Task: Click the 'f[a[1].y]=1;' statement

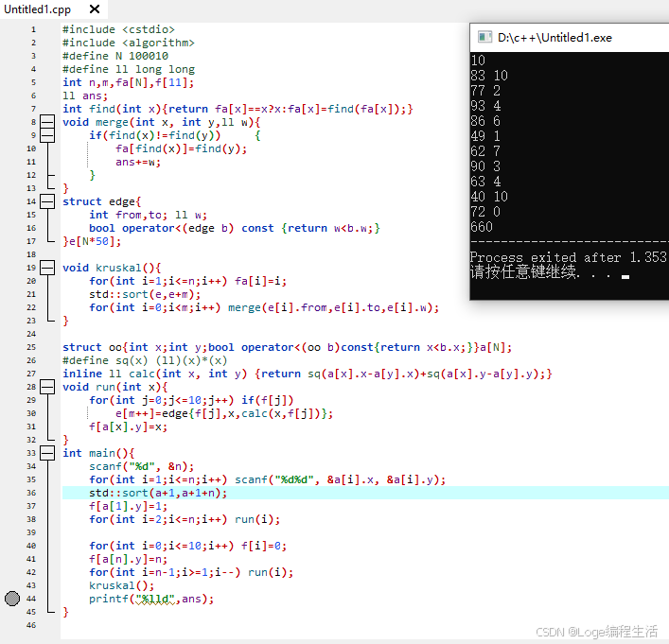Action: (x=129, y=506)
